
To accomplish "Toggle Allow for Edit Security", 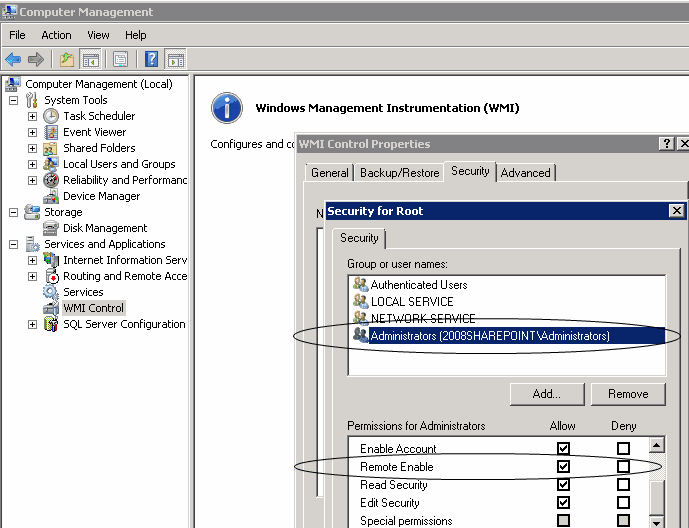I will coord(563,503).
